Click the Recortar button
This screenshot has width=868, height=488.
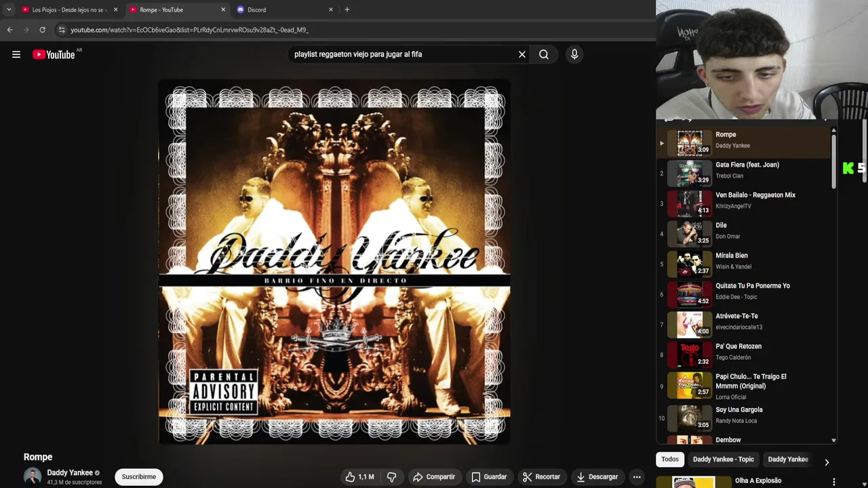[542, 476]
